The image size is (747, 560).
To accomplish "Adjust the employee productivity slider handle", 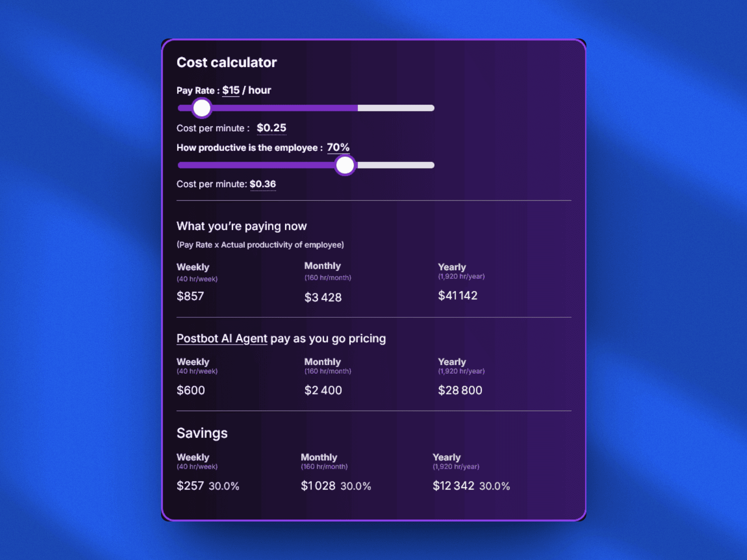I will (x=345, y=165).
